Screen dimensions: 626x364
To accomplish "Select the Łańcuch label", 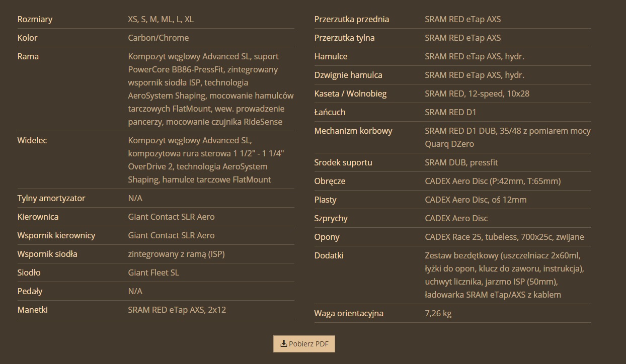I will pyautogui.click(x=330, y=112).
